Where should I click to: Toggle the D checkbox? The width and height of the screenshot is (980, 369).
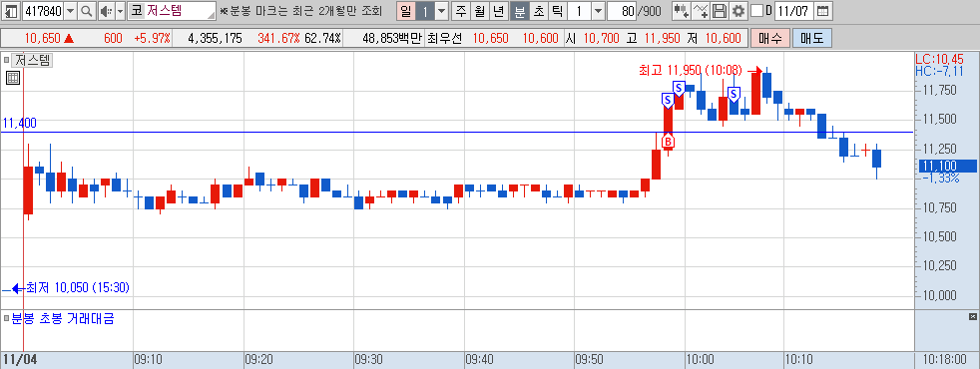[756, 11]
